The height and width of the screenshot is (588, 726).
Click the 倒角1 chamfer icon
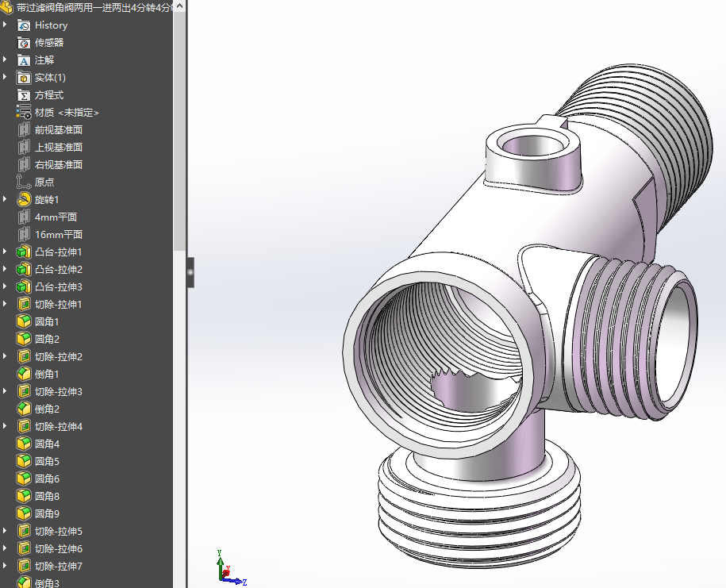[x=24, y=374]
